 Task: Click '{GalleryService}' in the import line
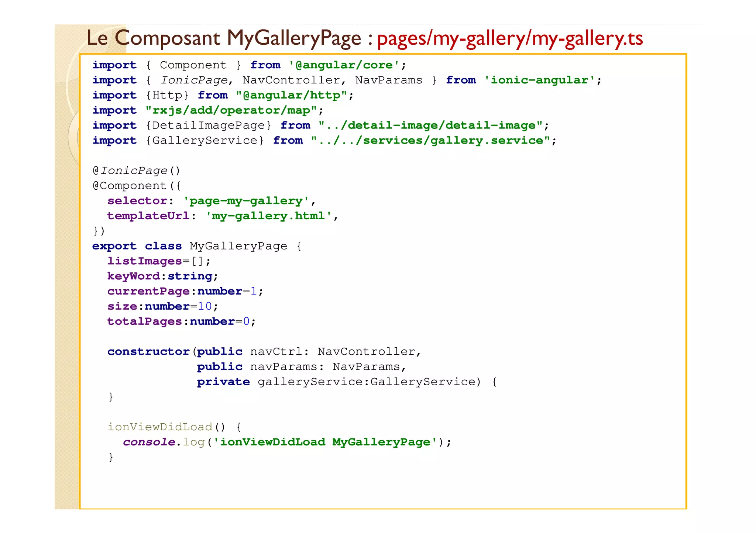205,141
